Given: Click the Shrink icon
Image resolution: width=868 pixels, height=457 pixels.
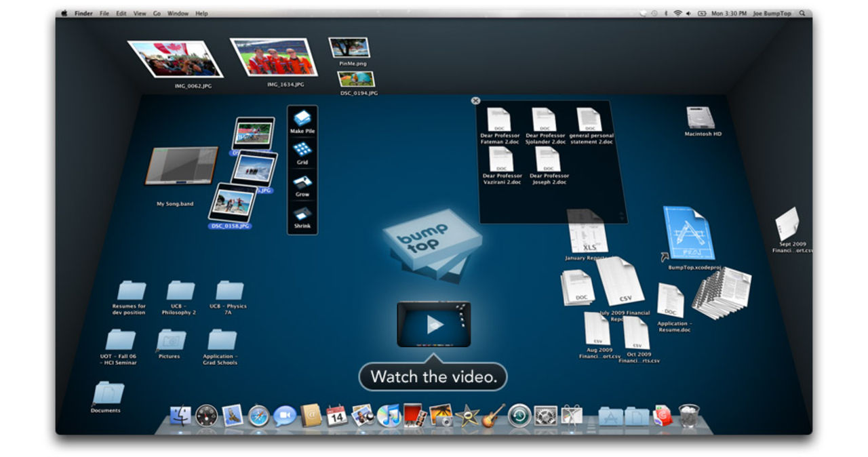Looking at the screenshot, I should 302,214.
